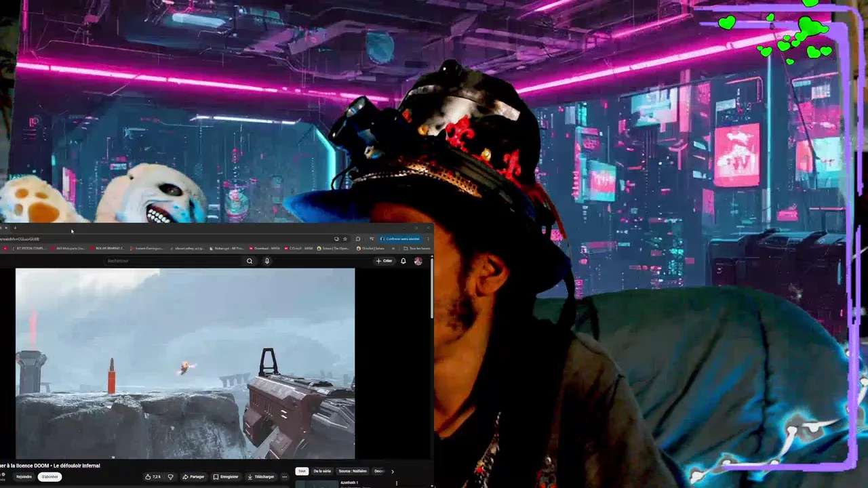The height and width of the screenshot is (488, 868).
Task: Open the KIT PISTON COMP bookmark
Action: click(x=27, y=248)
